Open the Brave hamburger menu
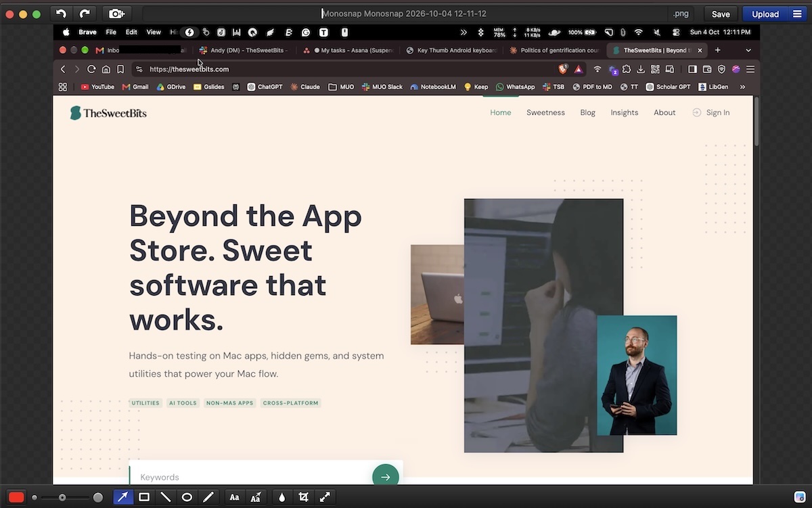This screenshot has width=812, height=508. tap(750, 69)
